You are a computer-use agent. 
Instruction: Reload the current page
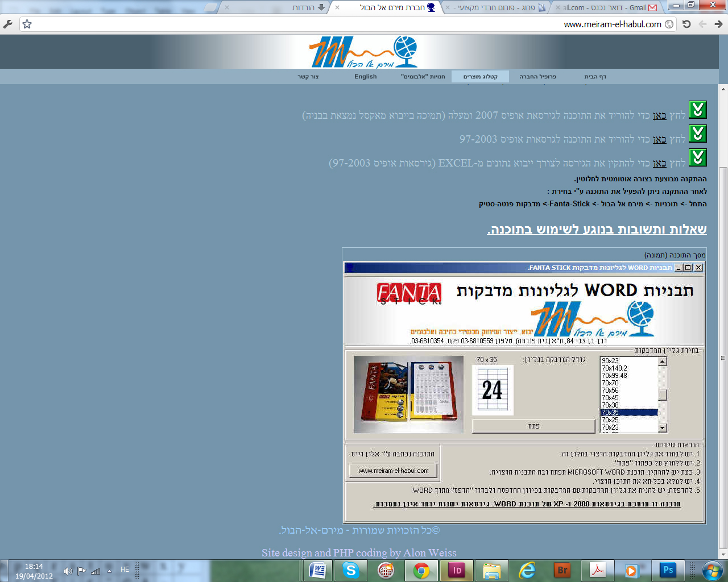pyautogui.click(x=686, y=24)
